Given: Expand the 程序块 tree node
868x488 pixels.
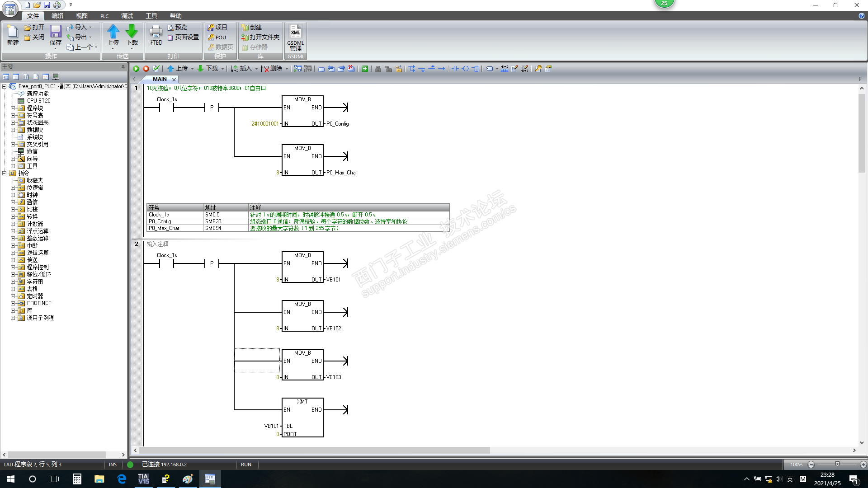Looking at the screenshot, I should pyautogui.click(x=13, y=108).
